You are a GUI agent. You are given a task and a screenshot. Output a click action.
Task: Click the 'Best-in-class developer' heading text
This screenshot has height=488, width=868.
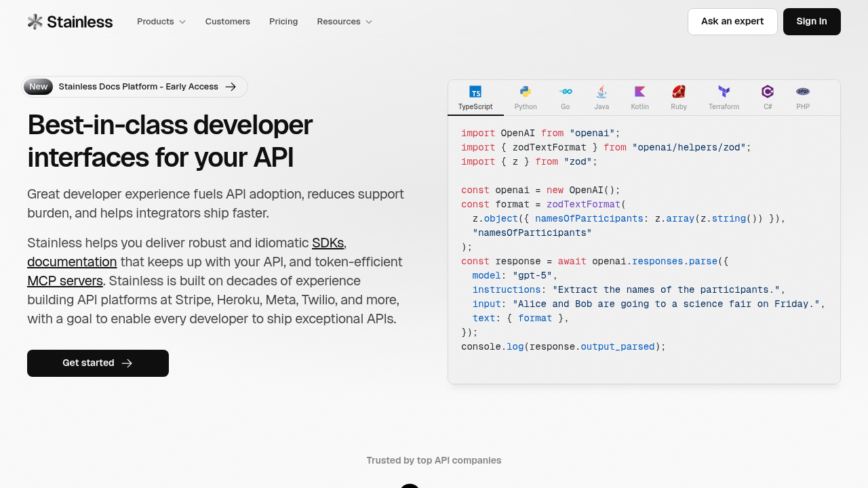pyautogui.click(x=170, y=125)
